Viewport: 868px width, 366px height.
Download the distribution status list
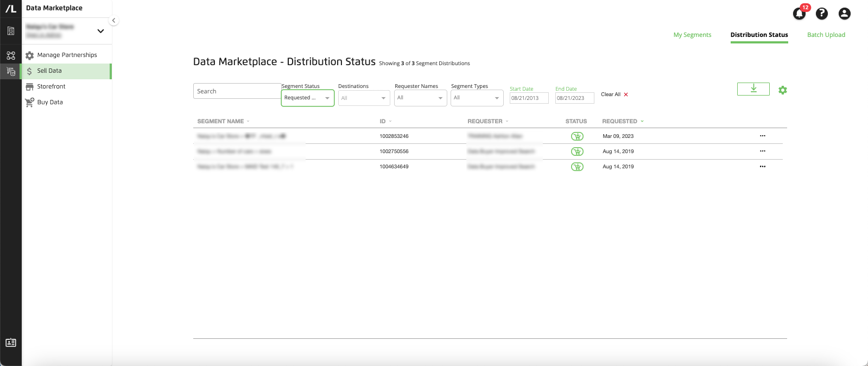point(753,89)
